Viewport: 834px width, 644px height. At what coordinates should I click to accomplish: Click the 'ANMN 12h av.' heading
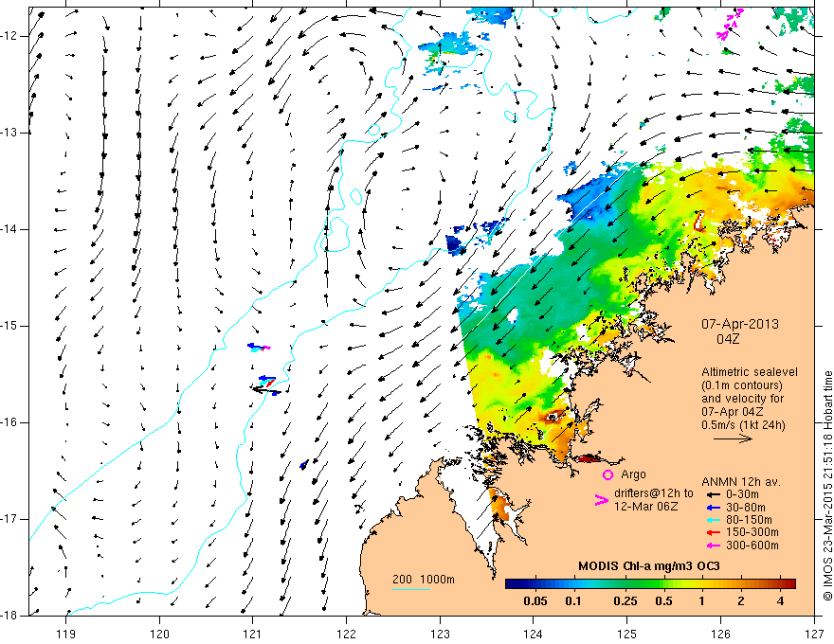click(741, 482)
